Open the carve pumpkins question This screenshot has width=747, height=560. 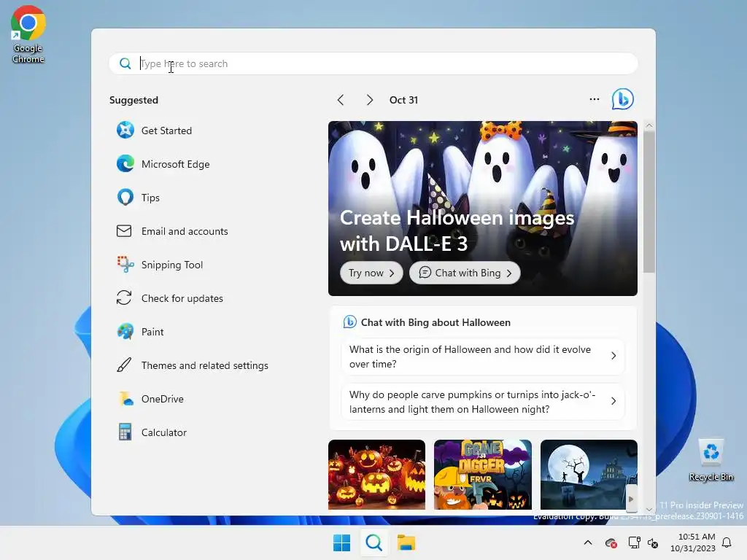483,402
